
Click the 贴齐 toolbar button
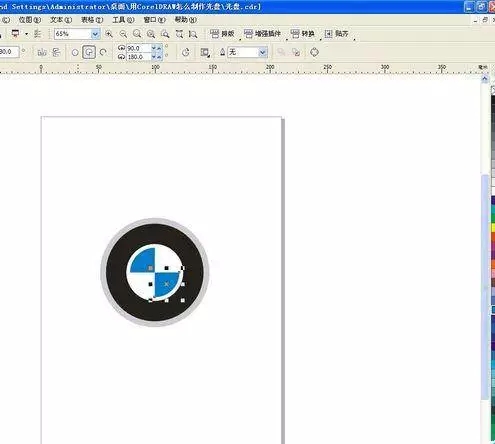[336, 34]
